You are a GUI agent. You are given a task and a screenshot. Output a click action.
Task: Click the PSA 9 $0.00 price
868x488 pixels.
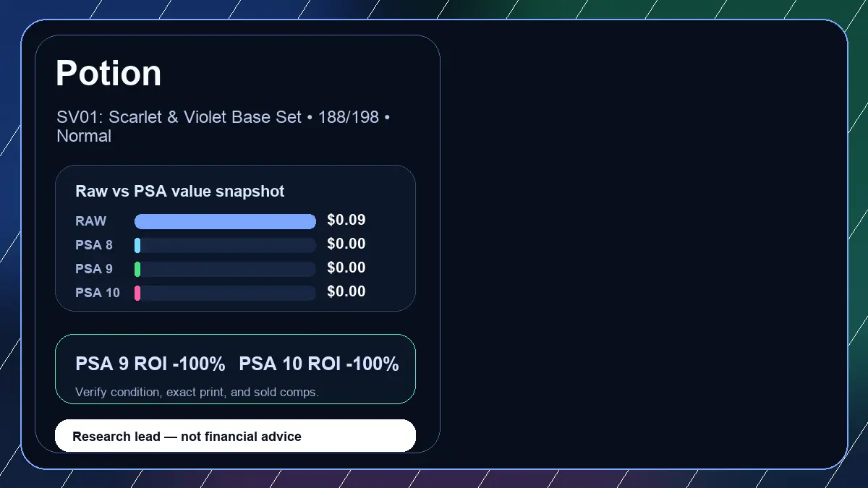[346, 267]
